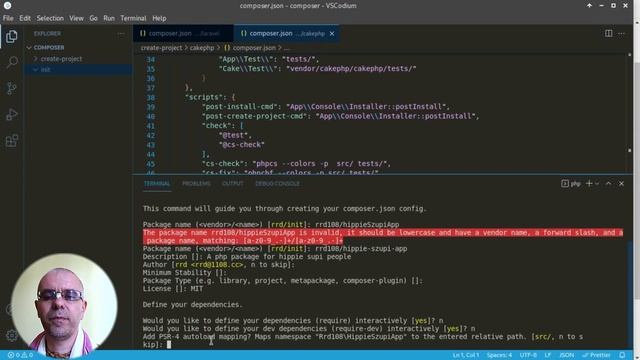The width and height of the screenshot is (640, 360).
Task: Open Source Control view in activity bar
Action: click(11, 89)
